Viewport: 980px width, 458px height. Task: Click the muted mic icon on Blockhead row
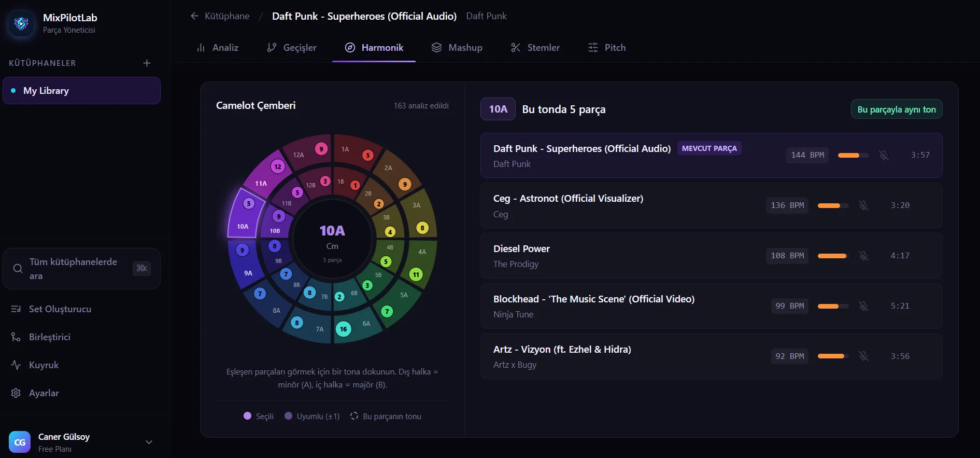(x=864, y=306)
